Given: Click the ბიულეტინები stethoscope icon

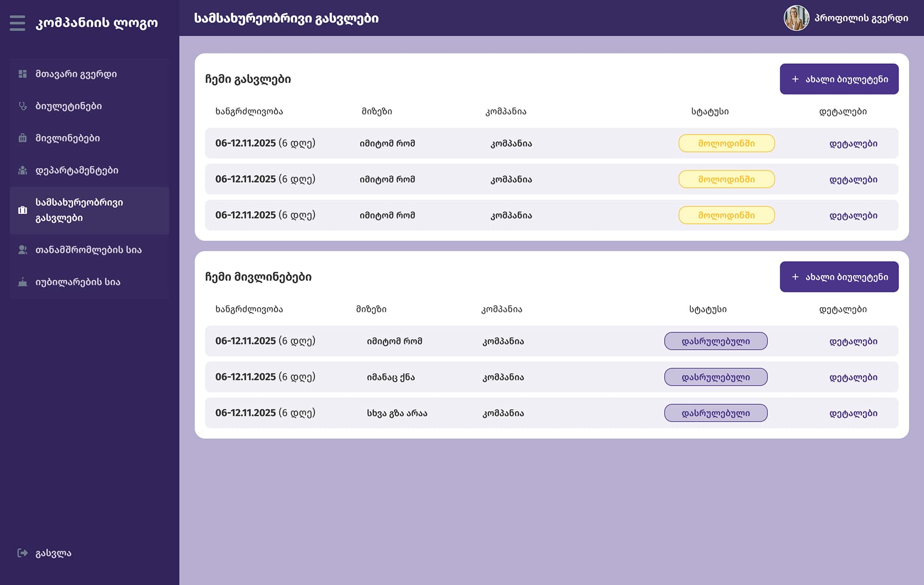Looking at the screenshot, I should [x=23, y=106].
